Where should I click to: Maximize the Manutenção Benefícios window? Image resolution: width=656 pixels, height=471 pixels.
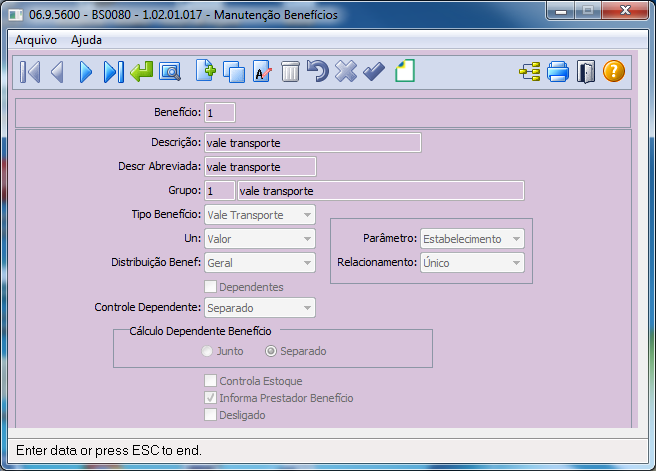588,11
